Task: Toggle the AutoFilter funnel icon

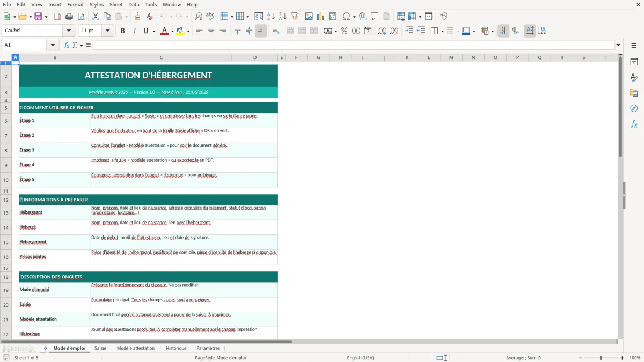Action: click(x=294, y=17)
